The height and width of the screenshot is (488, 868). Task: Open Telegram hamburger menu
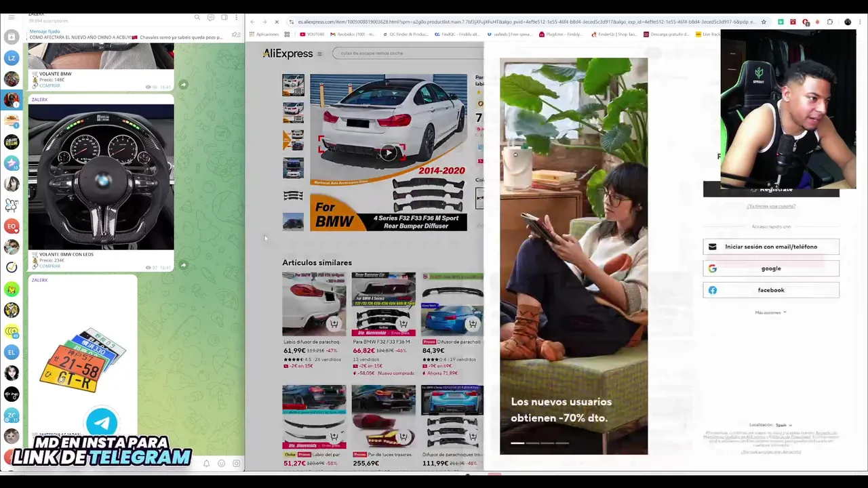(x=12, y=17)
